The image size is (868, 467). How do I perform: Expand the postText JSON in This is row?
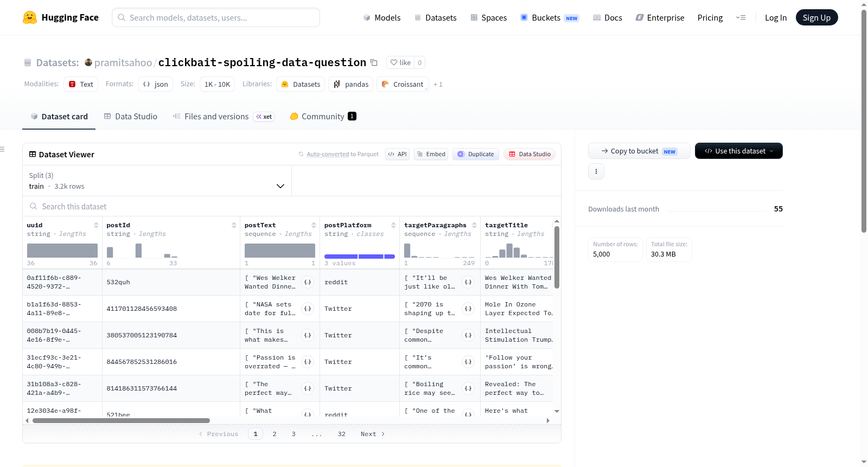(308, 335)
